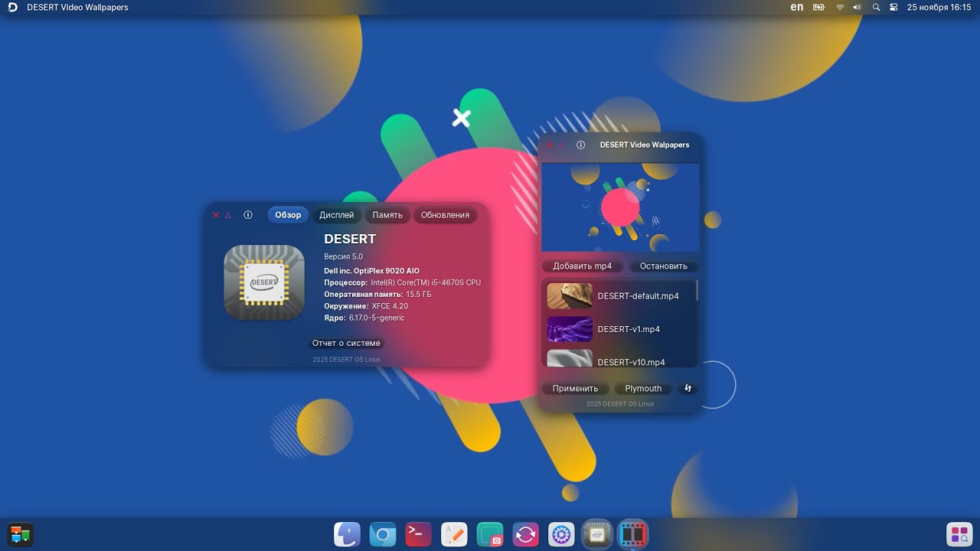The width and height of the screenshot is (980, 551).
Task: Select the DESERT-default.mp4 thumbnail
Action: (x=570, y=296)
